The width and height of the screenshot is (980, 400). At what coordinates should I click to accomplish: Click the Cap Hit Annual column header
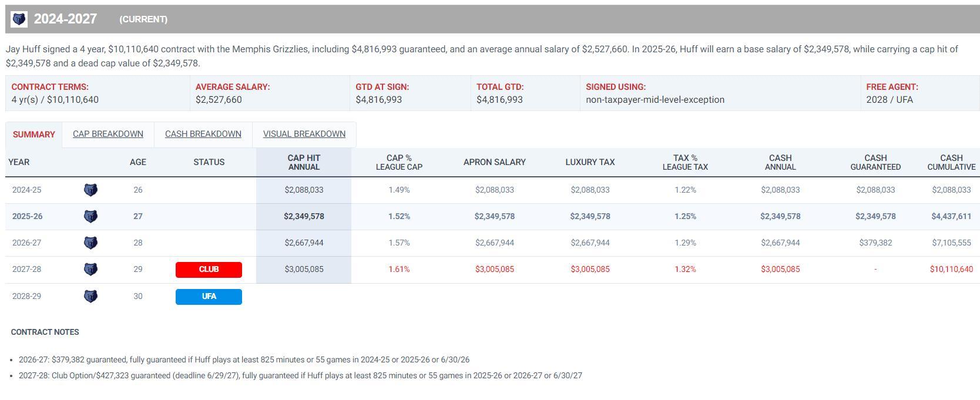(304, 162)
